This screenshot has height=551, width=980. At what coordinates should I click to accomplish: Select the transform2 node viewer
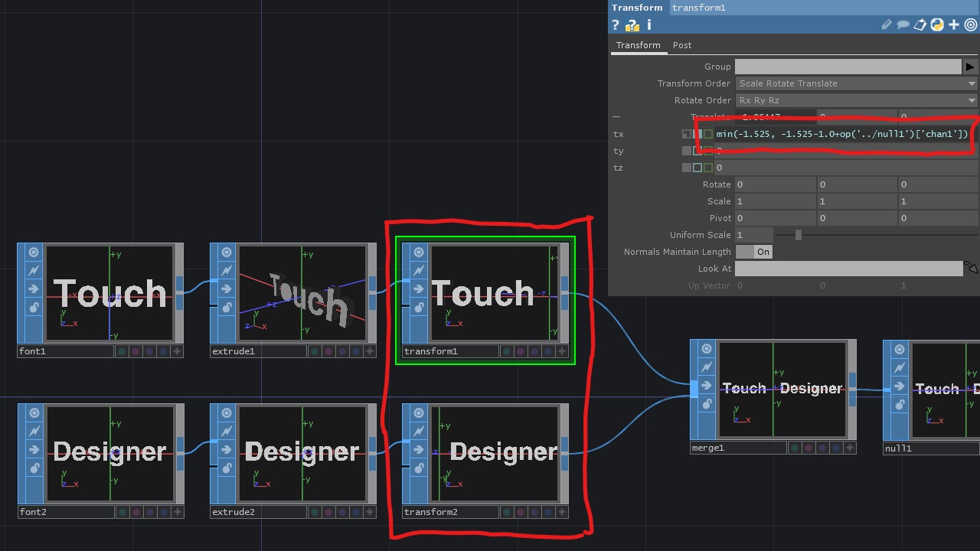[x=495, y=454]
